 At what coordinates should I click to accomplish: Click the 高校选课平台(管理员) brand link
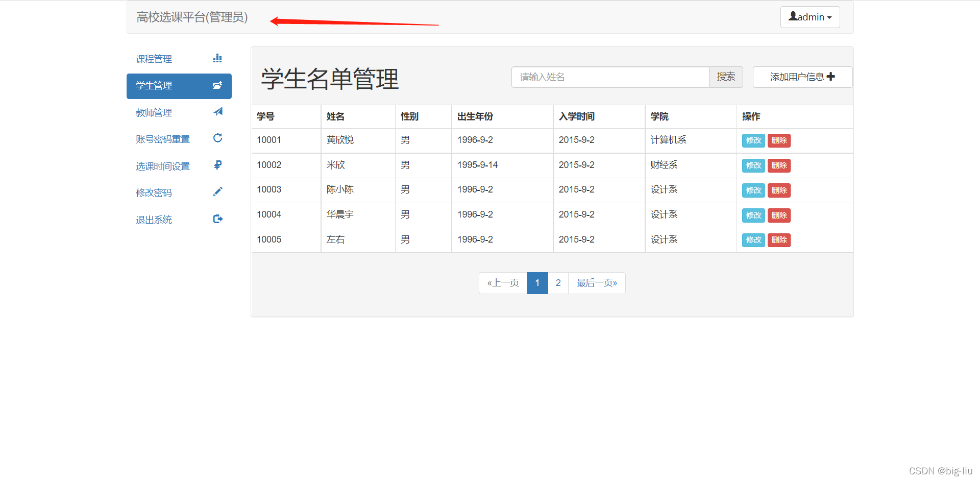(x=192, y=17)
